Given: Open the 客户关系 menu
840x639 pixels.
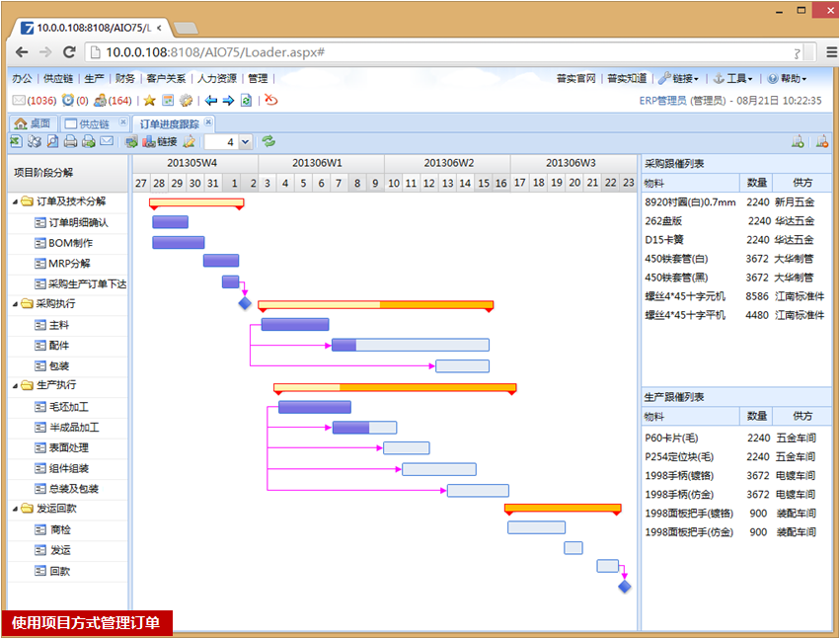Looking at the screenshot, I should pos(166,79).
